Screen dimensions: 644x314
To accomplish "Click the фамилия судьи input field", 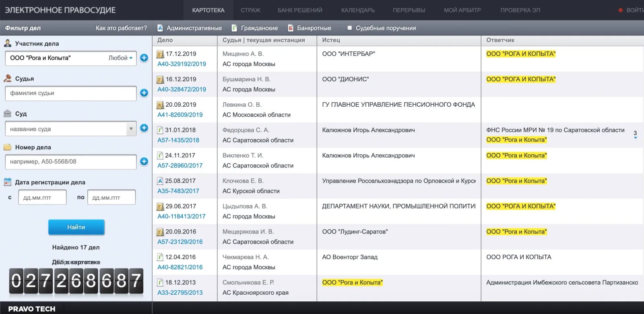I will [71, 93].
